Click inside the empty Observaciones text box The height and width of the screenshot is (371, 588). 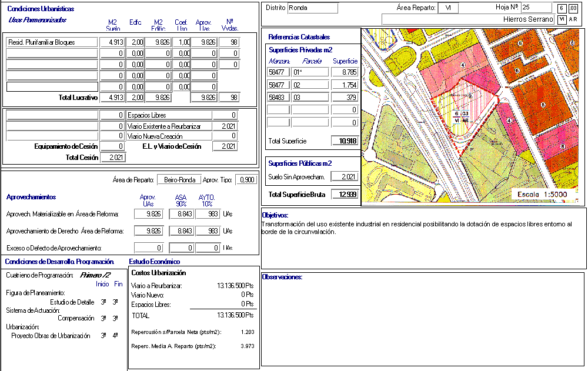(423, 320)
